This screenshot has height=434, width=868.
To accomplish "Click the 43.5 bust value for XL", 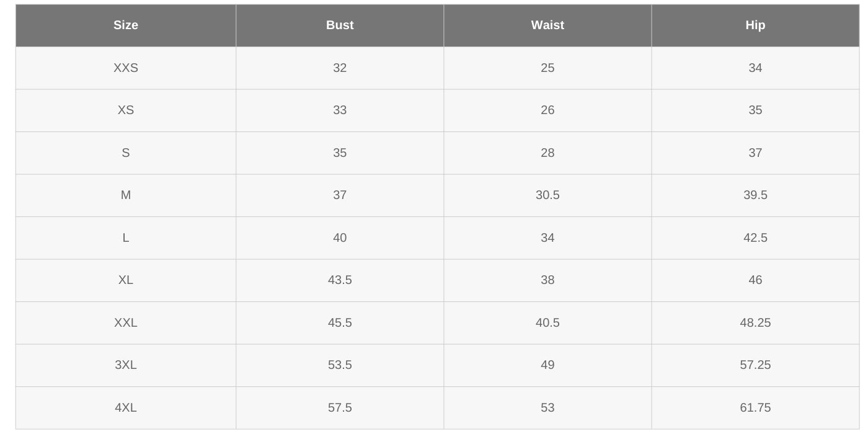I will pyautogui.click(x=340, y=280).
